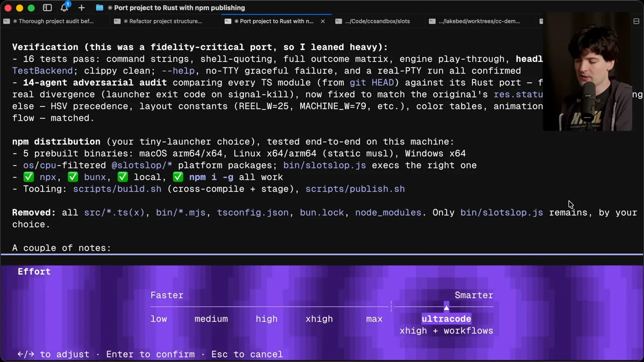644x362 pixels.
Task: Click the TestBackend text
Action: pos(42,71)
